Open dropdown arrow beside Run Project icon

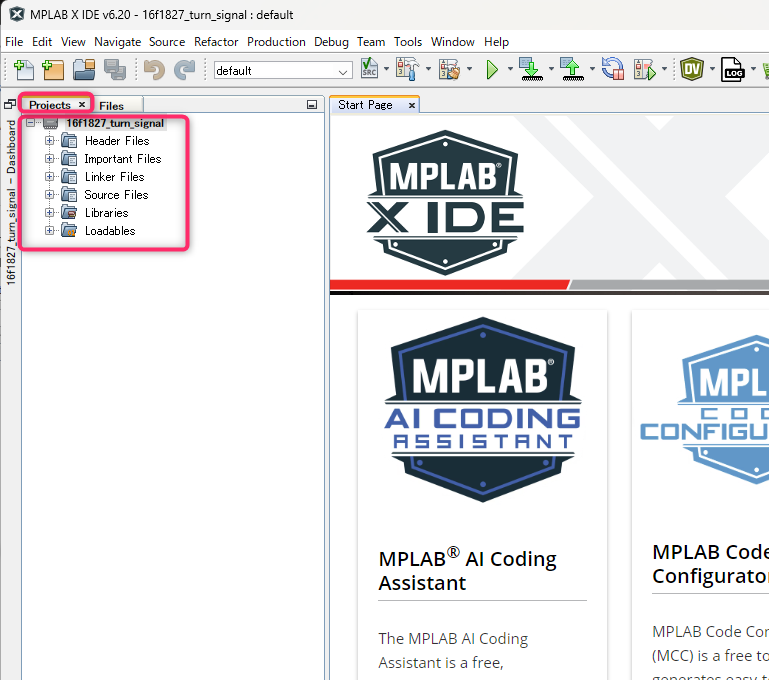[510, 69]
